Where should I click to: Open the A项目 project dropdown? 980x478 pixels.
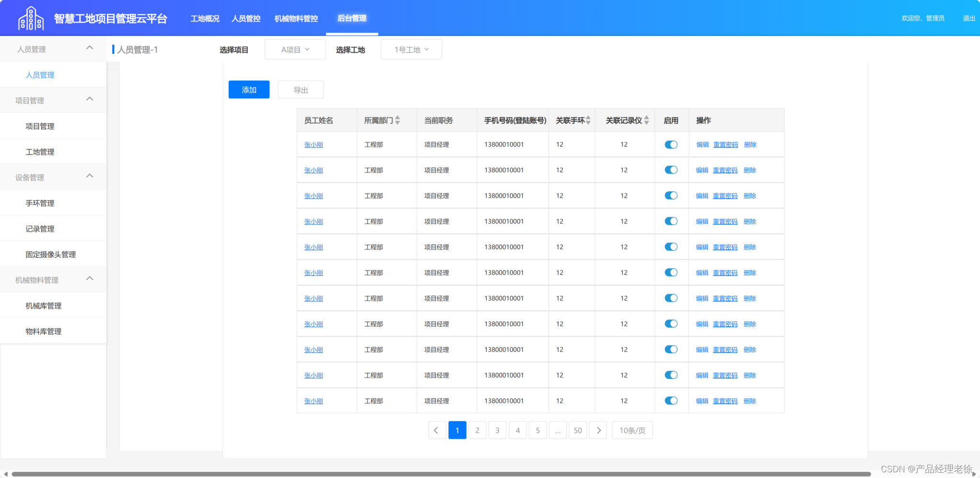click(295, 49)
